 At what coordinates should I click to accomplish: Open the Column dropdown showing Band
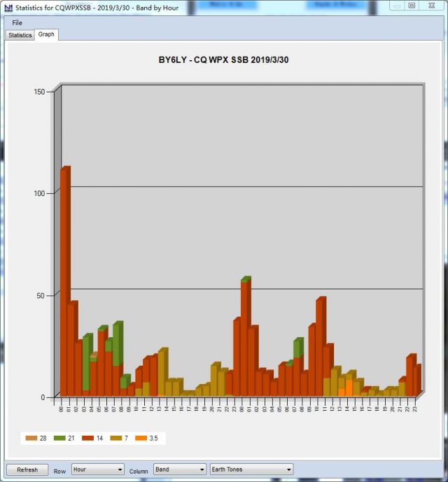(x=180, y=469)
